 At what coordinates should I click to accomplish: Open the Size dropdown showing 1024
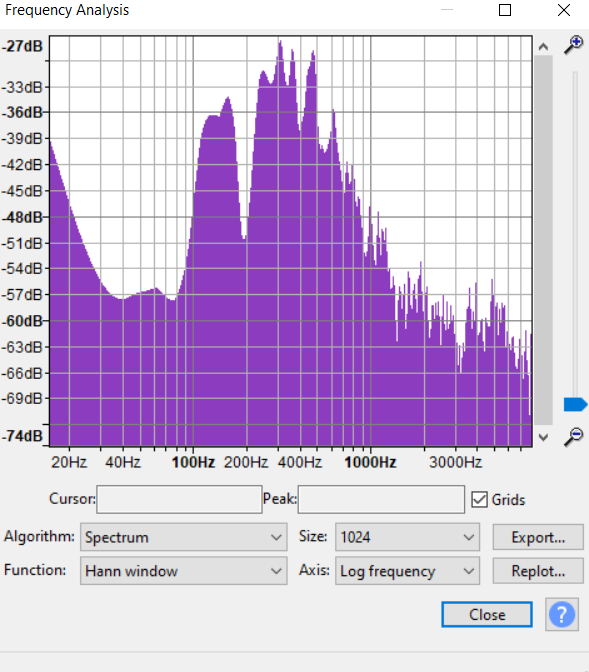click(x=407, y=537)
